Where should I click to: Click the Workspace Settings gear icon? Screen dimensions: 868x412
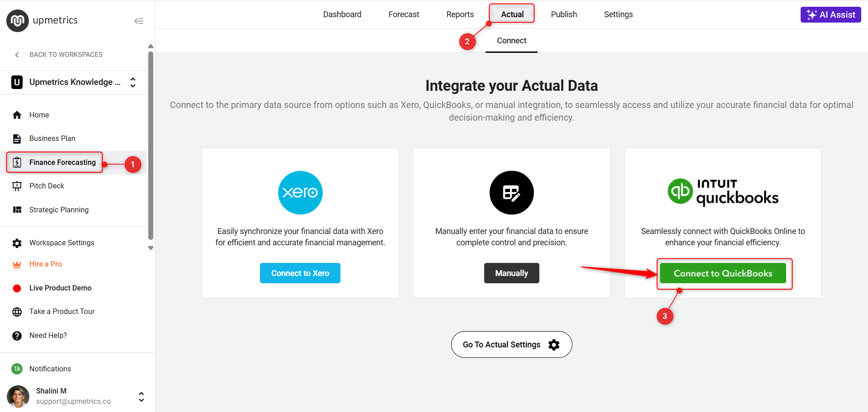pos(17,243)
